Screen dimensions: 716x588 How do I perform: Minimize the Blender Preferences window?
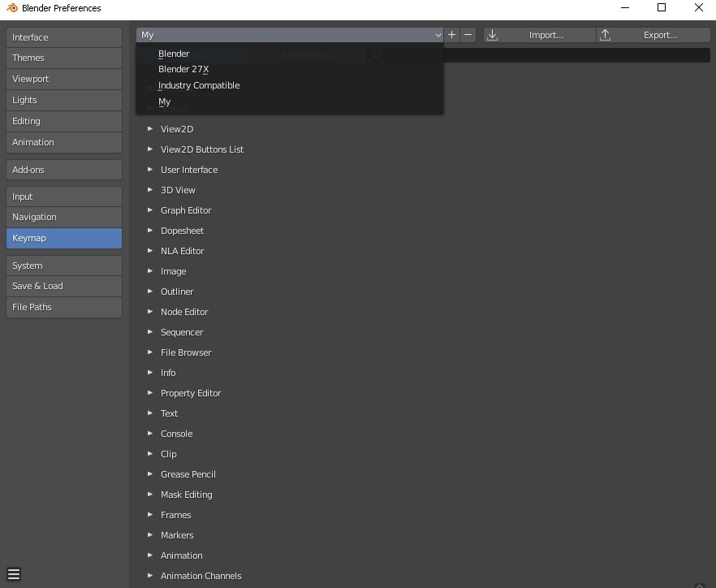(625, 7)
